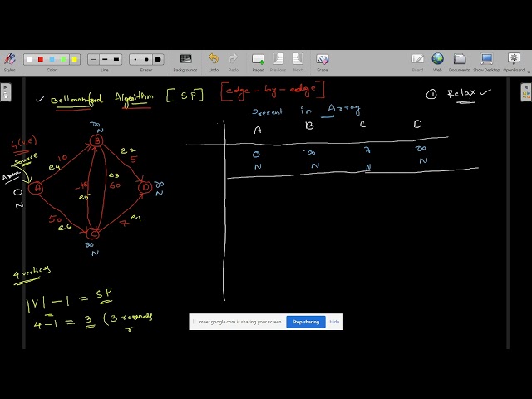The width and height of the screenshot is (532, 399).
Task: Expand the left side panel tab
Action: [6, 92]
